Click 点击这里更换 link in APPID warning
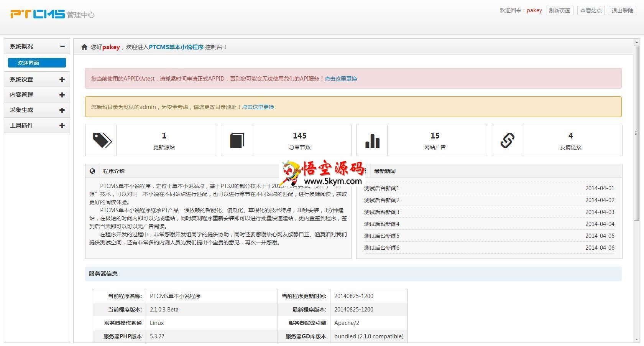This screenshot has height=346, width=644. pyautogui.click(x=341, y=79)
